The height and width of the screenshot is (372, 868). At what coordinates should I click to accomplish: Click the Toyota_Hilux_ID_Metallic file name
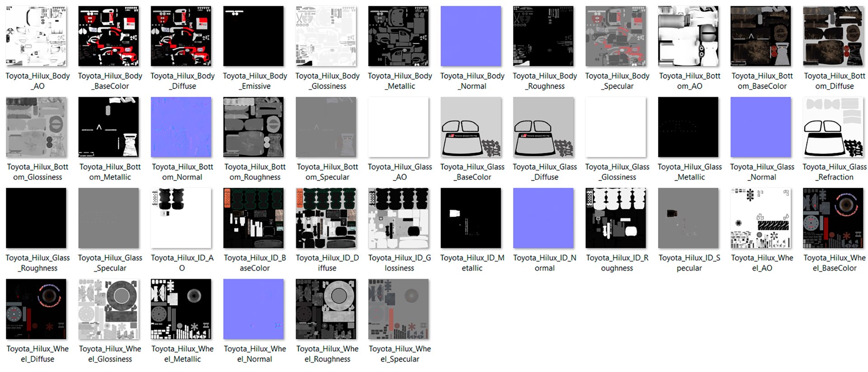click(472, 263)
